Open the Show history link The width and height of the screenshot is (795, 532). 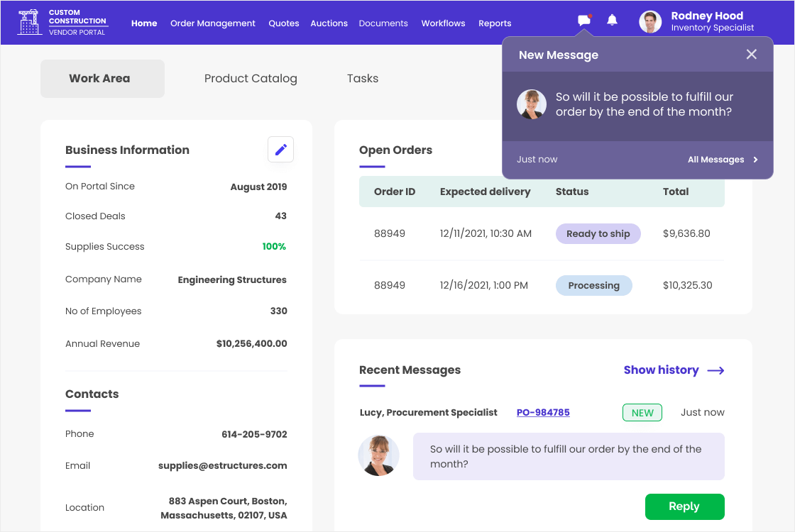pos(661,370)
